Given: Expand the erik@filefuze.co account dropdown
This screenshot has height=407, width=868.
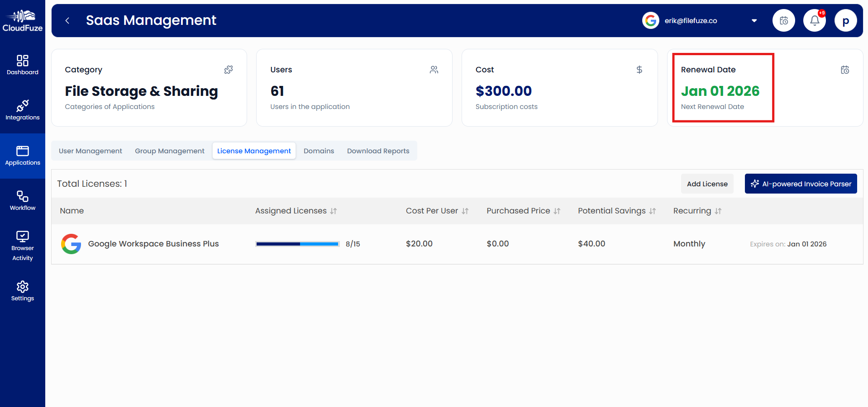Looking at the screenshot, I should tap(754, 20).
